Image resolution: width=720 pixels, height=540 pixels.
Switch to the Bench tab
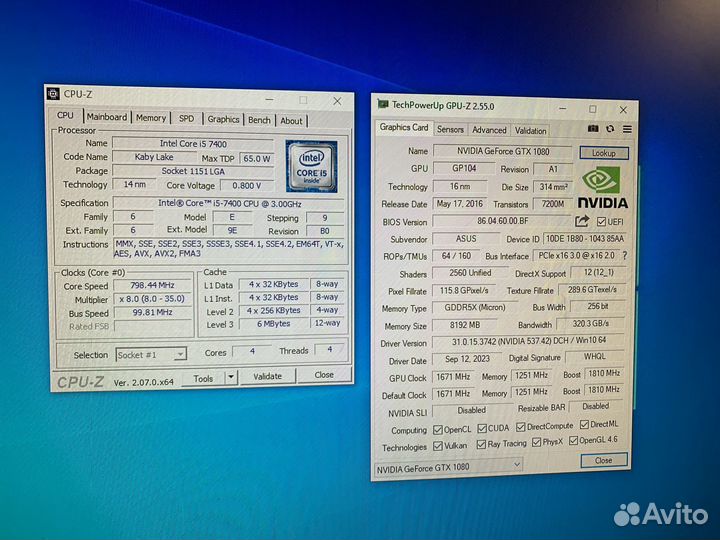(259, 120)
